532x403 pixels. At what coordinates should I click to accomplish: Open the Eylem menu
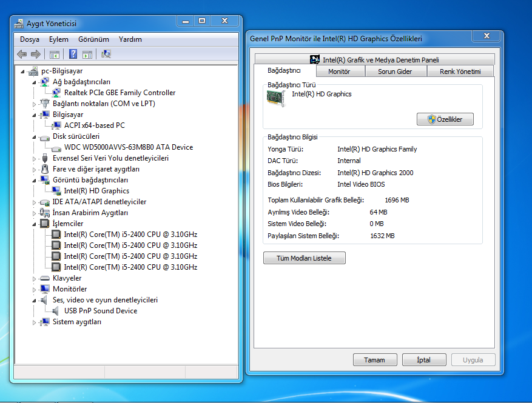coord(59,39)
